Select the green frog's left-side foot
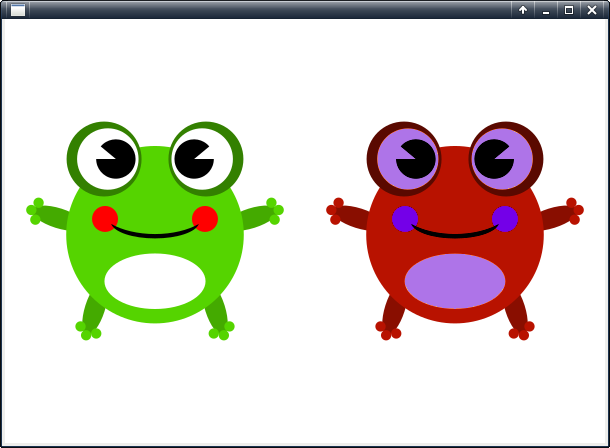This screenshot has height=448, width=610. point(87,329)
